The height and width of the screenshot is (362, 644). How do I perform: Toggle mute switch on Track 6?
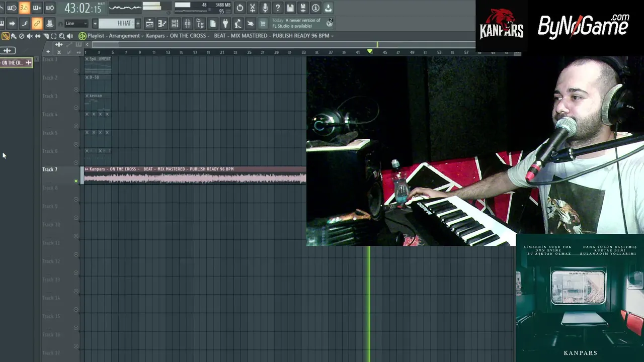click(x=76, y=163)
